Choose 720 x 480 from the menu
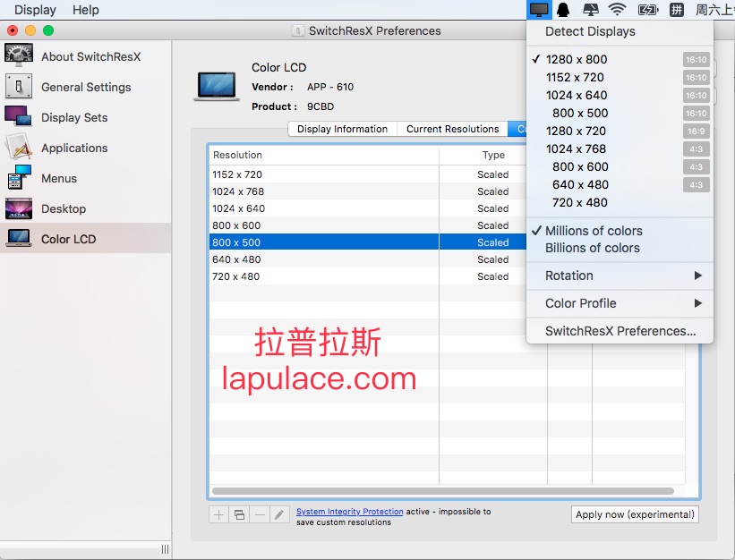The image size is (735, 560). pos(620,202)
